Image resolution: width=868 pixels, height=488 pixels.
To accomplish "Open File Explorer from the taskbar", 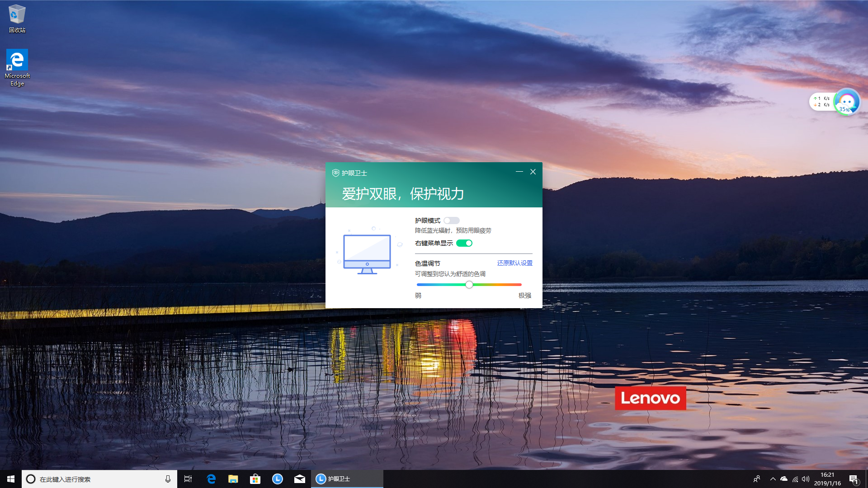I will point(233,479).
